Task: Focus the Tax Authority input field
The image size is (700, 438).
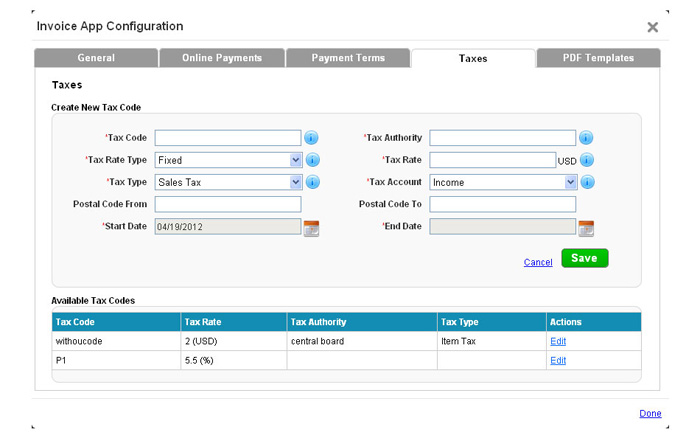Action: tap(502, 138)
